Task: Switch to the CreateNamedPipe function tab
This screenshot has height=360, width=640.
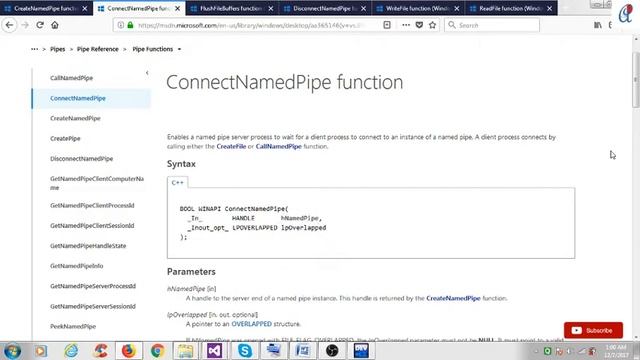Action: pyautogui.click(x=46, y=8)
